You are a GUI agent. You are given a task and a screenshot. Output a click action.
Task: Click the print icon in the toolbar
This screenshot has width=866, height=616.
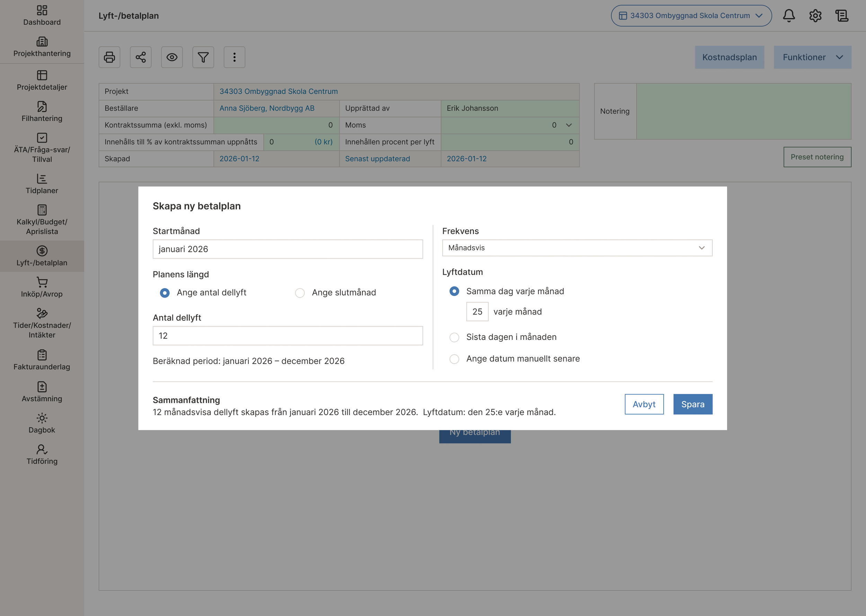tap(109, 57)
